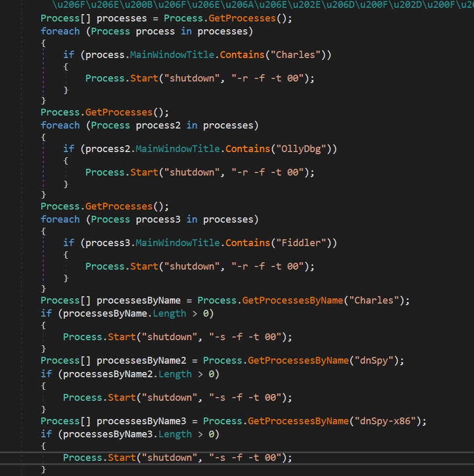474x476 pixels.
Task: Click the closing brace on the last line
Action: [x=44, y=469]
